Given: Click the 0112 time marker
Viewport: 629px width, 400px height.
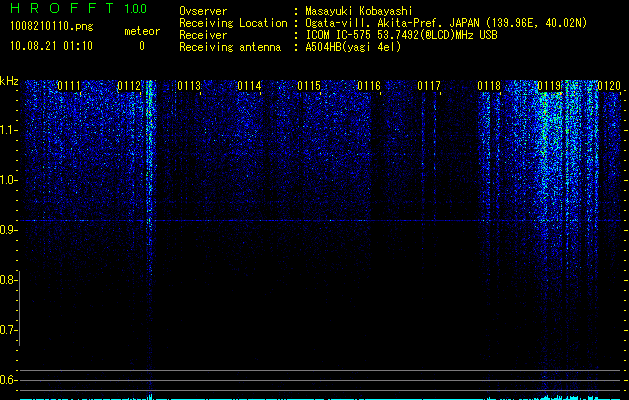Looking at the screenshot, I should 129,86.
